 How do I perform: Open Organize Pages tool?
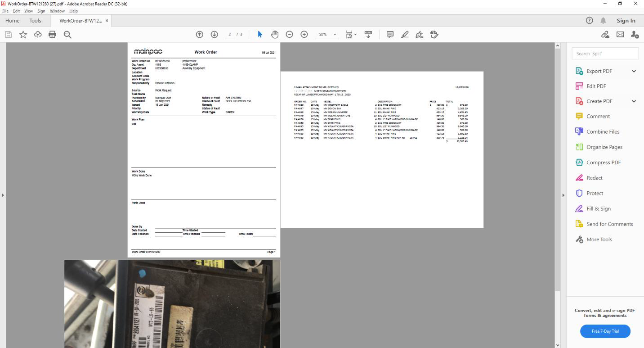coord(604,147)
